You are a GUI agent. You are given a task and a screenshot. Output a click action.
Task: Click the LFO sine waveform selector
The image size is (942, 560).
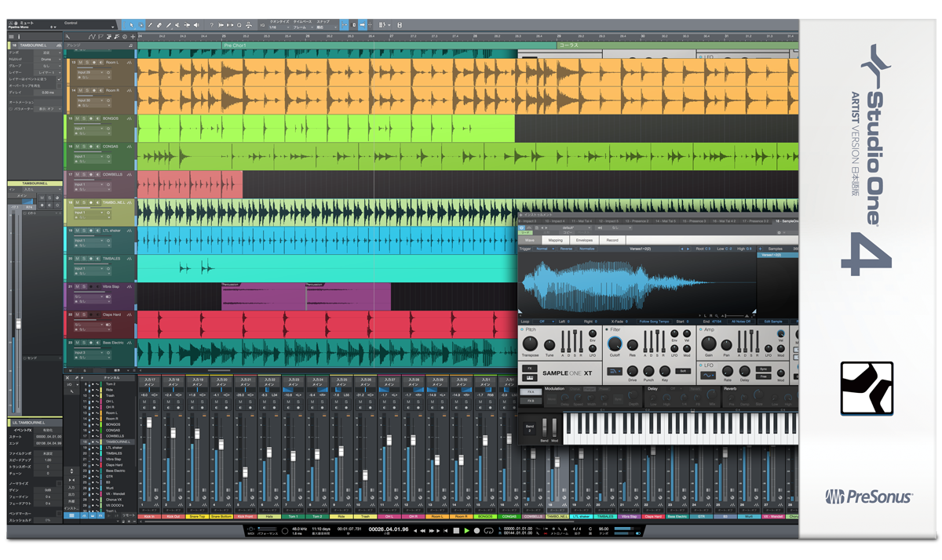(x=708, y=376)
